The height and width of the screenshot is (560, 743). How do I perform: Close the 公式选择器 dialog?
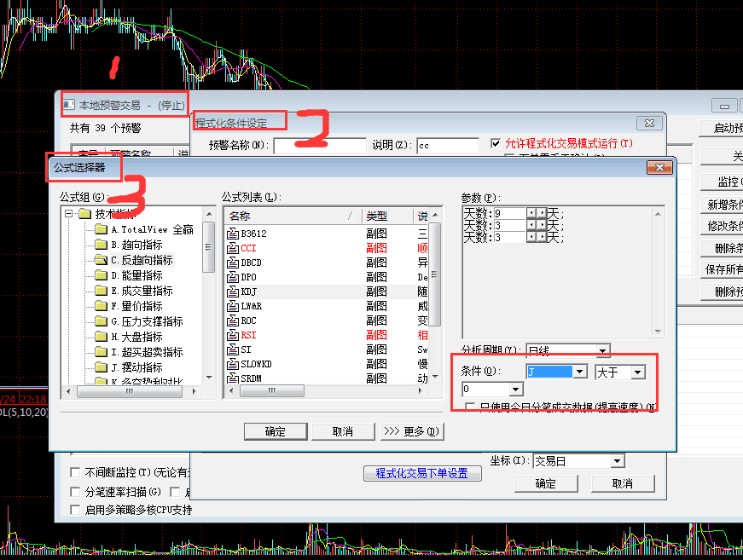pyautogui.click(x=659, y=167)
